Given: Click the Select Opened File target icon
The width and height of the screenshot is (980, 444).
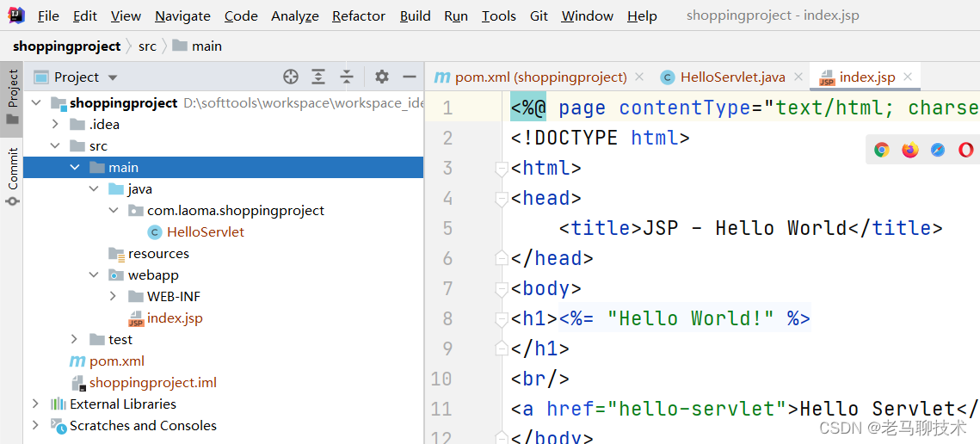Looking at the screenshot, I should pyautogui.click(x=290, y=77).
